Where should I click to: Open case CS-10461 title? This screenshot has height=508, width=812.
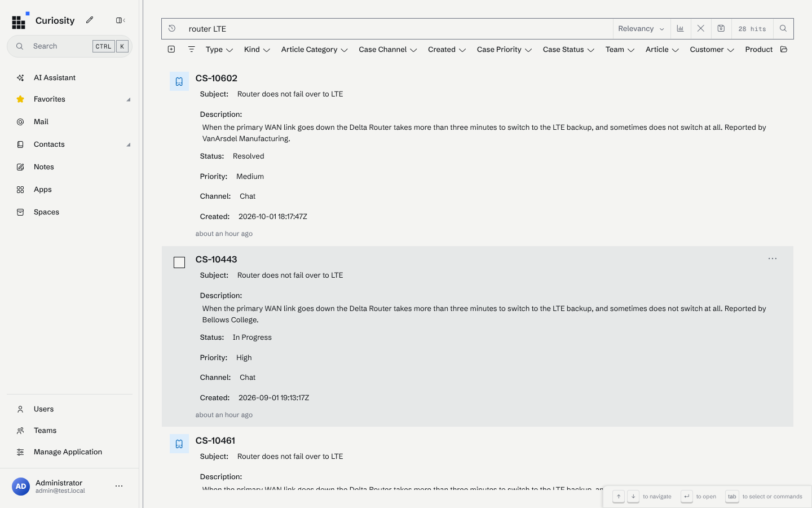215,441
